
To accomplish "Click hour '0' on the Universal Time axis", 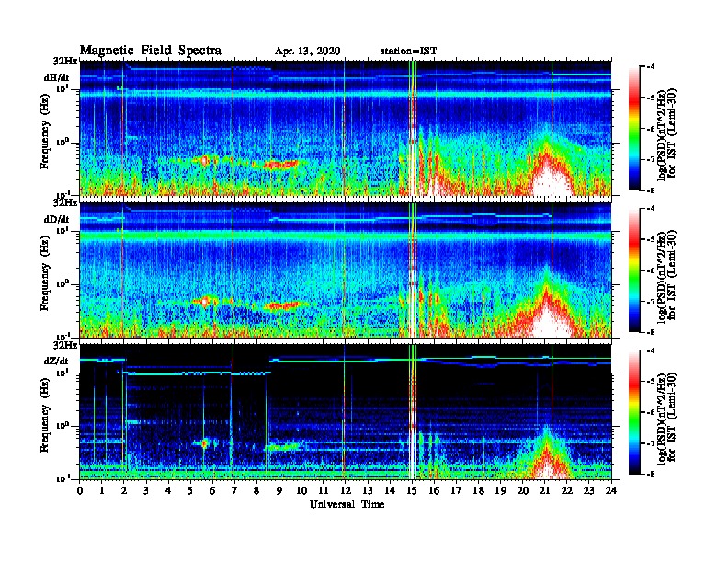I will [x=80, y=490].
